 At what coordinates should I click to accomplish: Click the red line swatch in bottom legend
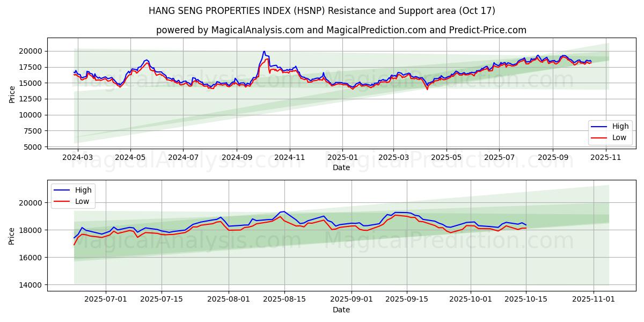[62, 201]
